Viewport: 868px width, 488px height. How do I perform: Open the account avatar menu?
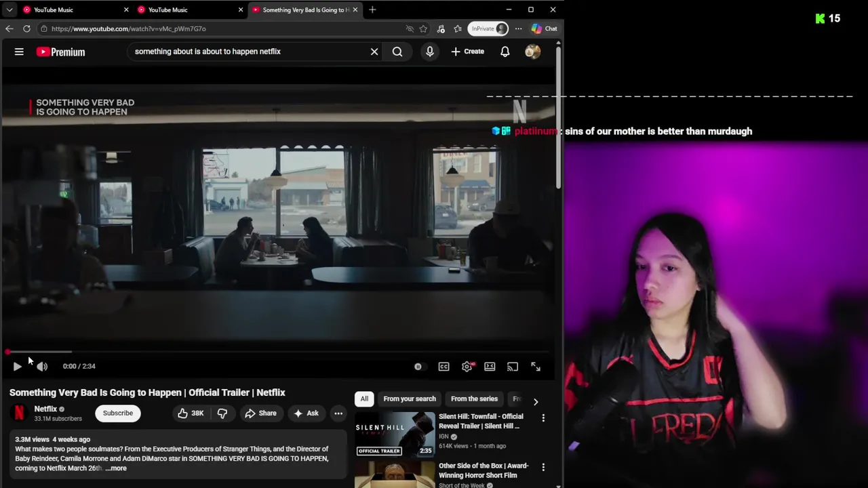(533, 52)
